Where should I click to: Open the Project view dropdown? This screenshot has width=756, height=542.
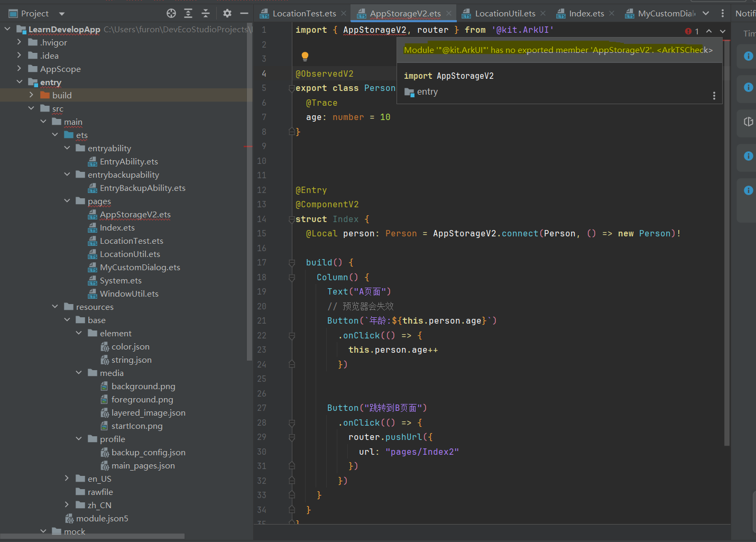[62, 14]
